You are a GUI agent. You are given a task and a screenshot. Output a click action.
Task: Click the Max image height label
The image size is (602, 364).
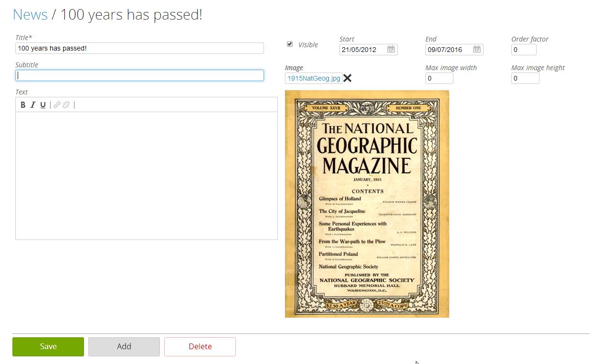(x=538, y=68)
